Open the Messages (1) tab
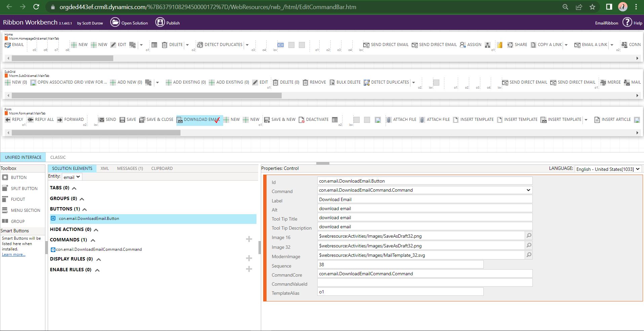 click(x=130, y=168)
